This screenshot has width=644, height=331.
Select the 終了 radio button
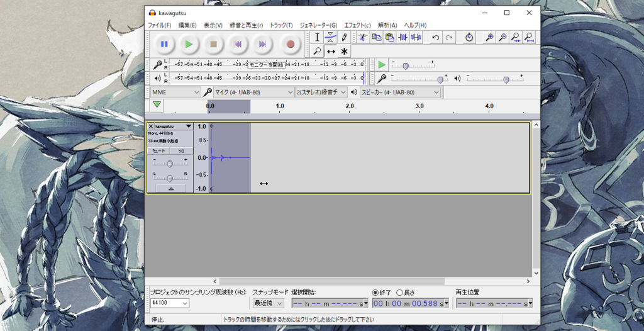(x=375, y=293)
